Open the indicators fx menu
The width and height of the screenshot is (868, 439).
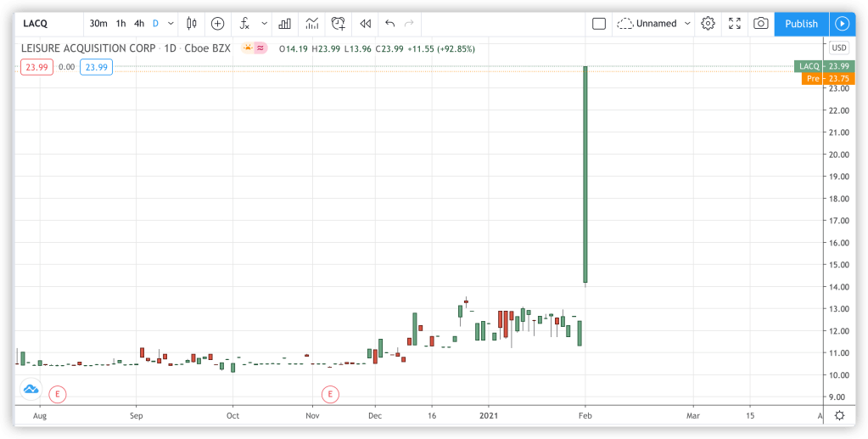(x=244, y=24)
